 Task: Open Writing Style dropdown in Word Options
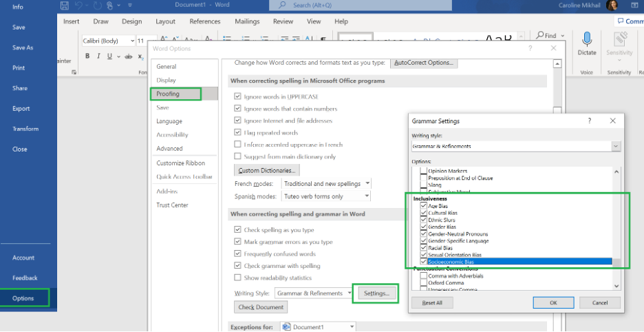click(x=349, y=293)
